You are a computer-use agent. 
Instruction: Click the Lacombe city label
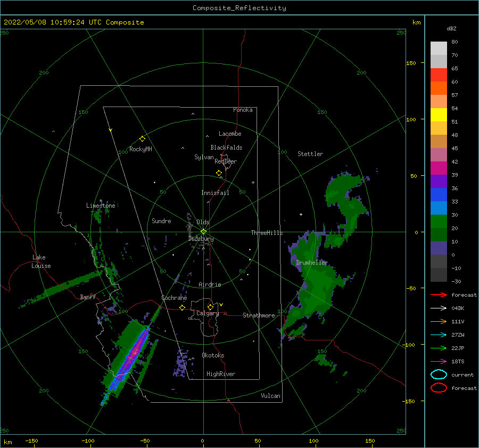tap(230, 134)
